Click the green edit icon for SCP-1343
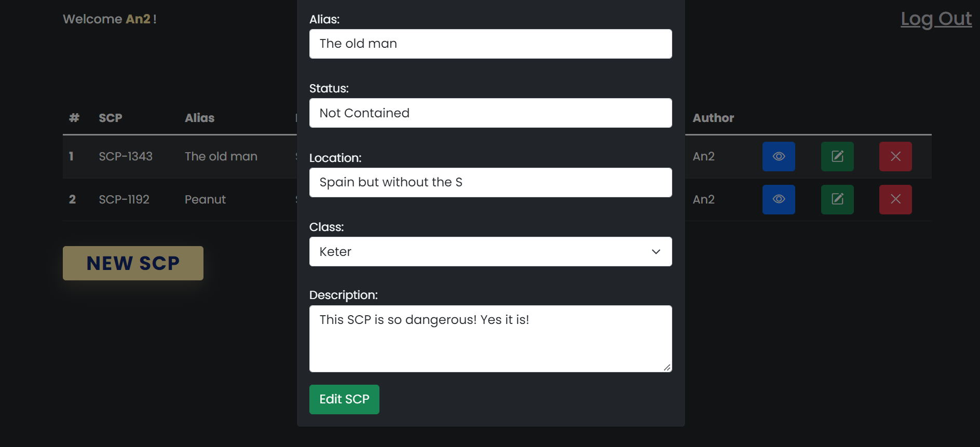The image size is (980, 447). (837, 156)
